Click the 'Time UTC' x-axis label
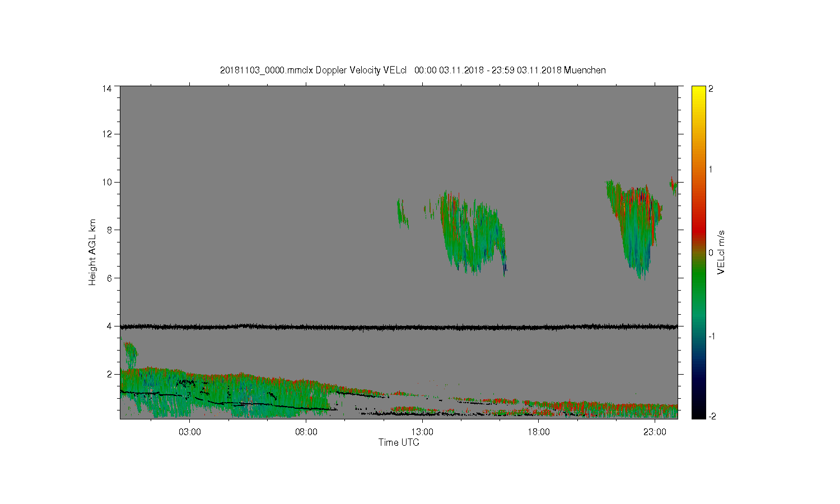This screenshot has height=504, width=840. coord(399,442)
